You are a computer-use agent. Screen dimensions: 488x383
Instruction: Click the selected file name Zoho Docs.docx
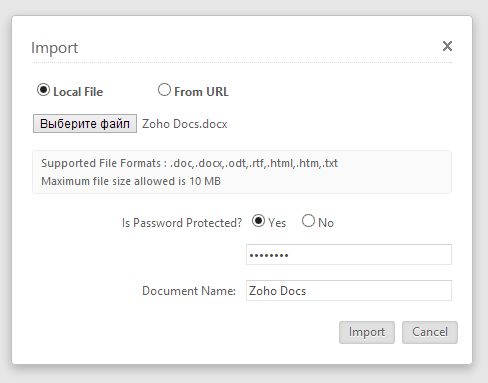tap(185, 124)
